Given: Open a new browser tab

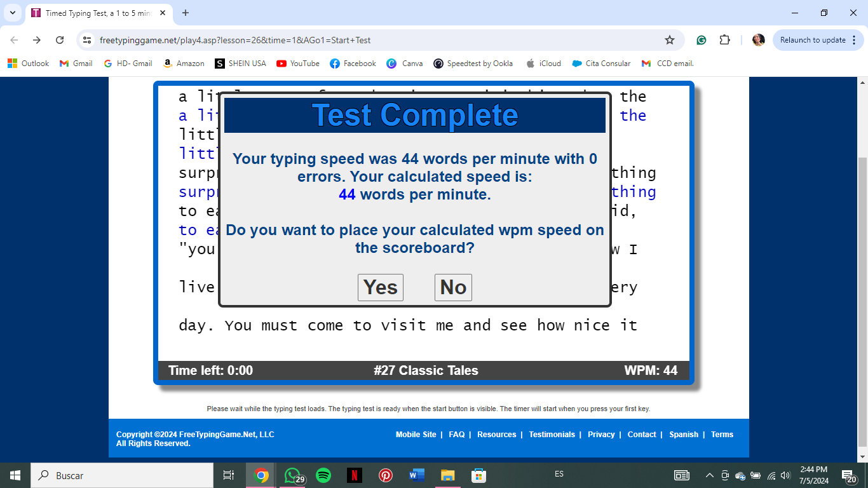Looking at the screenshot, I should [186, 13].
